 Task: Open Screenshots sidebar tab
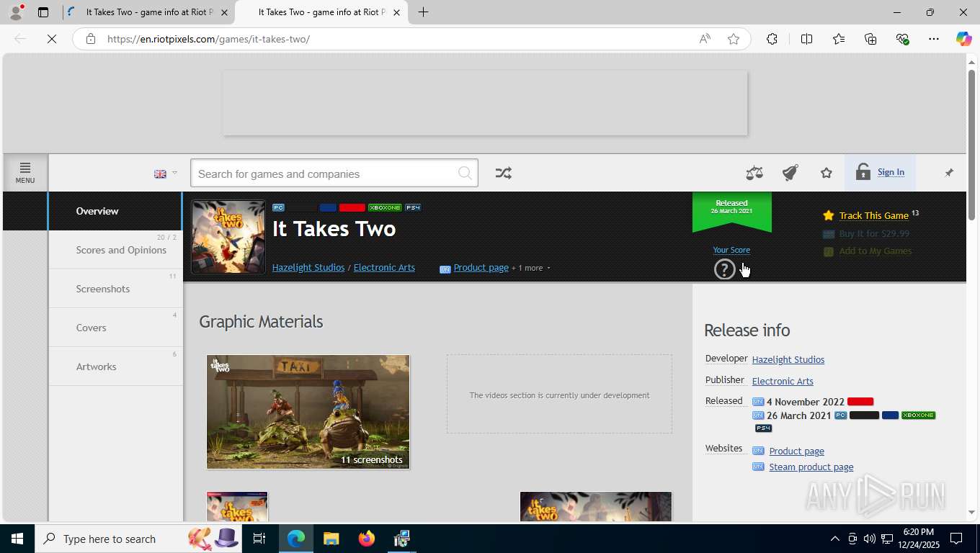115,289
